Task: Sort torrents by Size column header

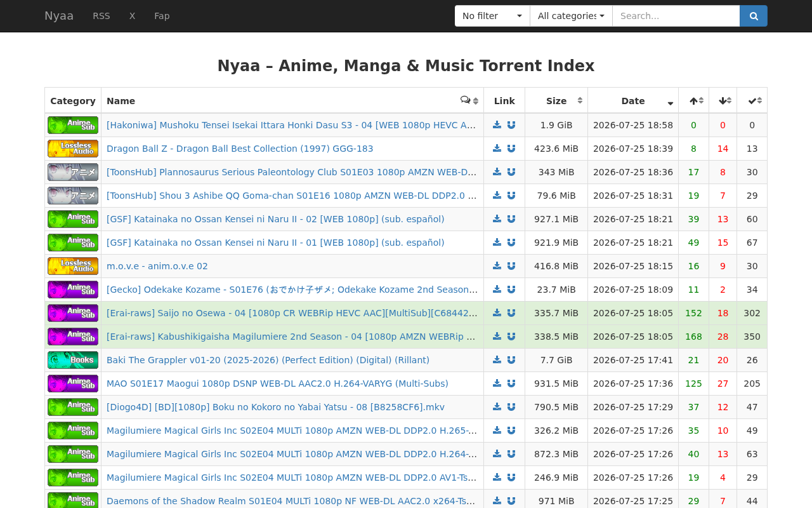Action: [556, 100]
